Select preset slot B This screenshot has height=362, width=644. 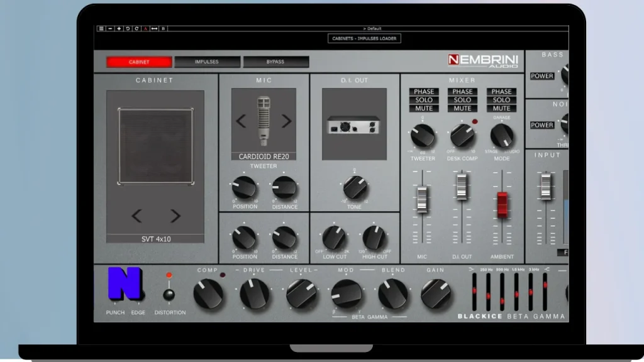tap(163, 29)
